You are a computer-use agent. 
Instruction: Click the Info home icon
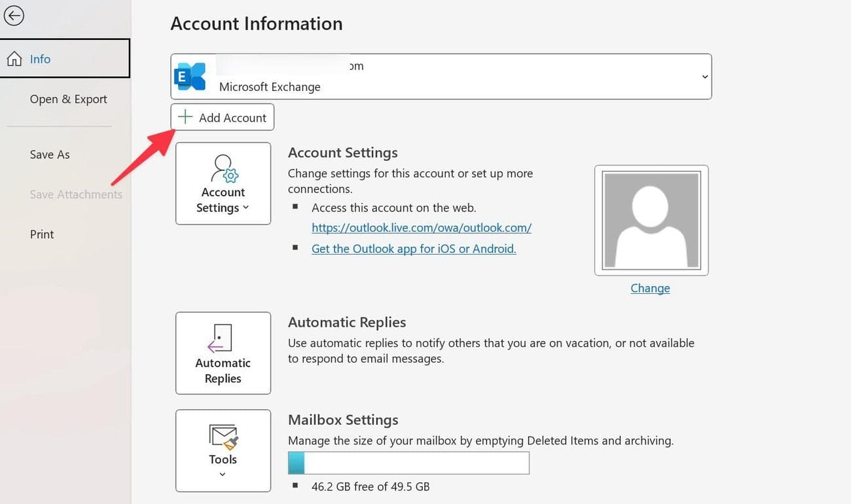click(14, 59)
